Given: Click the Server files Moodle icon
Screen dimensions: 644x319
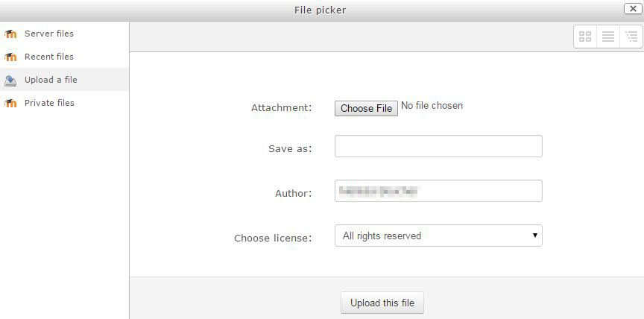Looking at the screenshot, I should tap(10, 34).
